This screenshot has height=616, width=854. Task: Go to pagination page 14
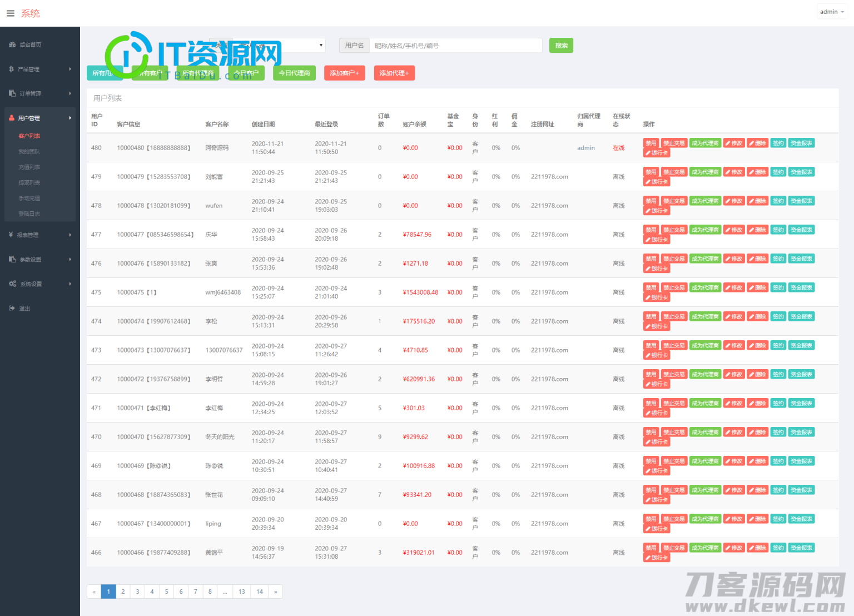260,592
